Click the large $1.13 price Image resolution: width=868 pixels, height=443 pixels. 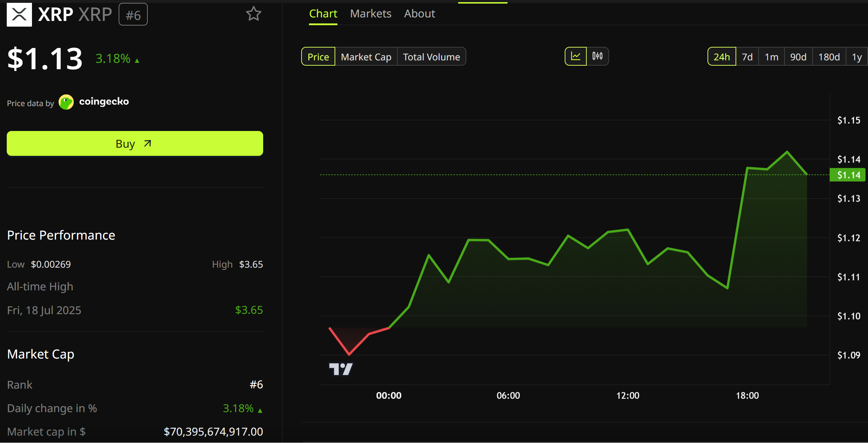tap(45, 59)
